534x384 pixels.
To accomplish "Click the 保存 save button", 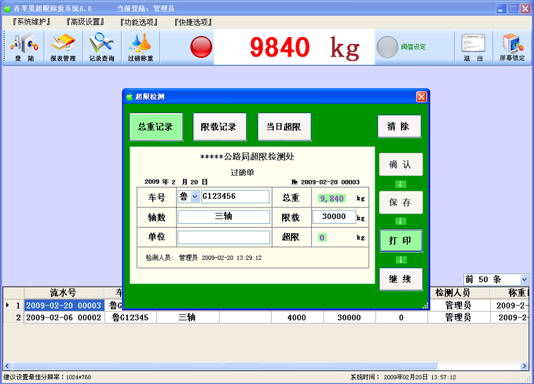I will click(400, 202).
